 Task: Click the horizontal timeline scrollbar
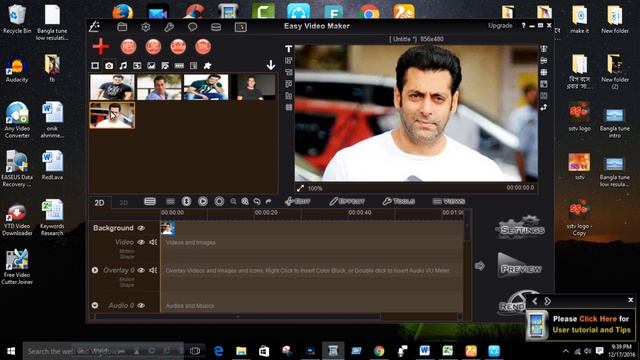point(238,316)
